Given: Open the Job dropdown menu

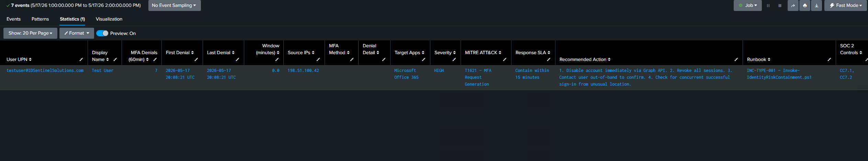Looking at the screenshot, I should coord(747,5).
